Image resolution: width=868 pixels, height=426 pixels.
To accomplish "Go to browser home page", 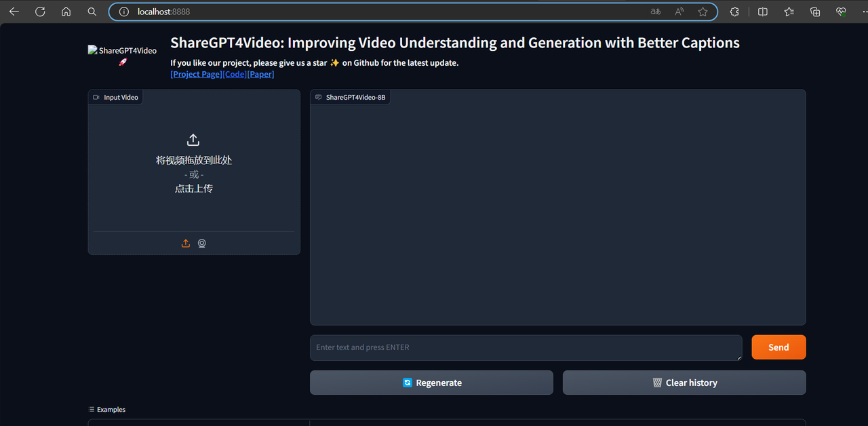I will (66, 12).
